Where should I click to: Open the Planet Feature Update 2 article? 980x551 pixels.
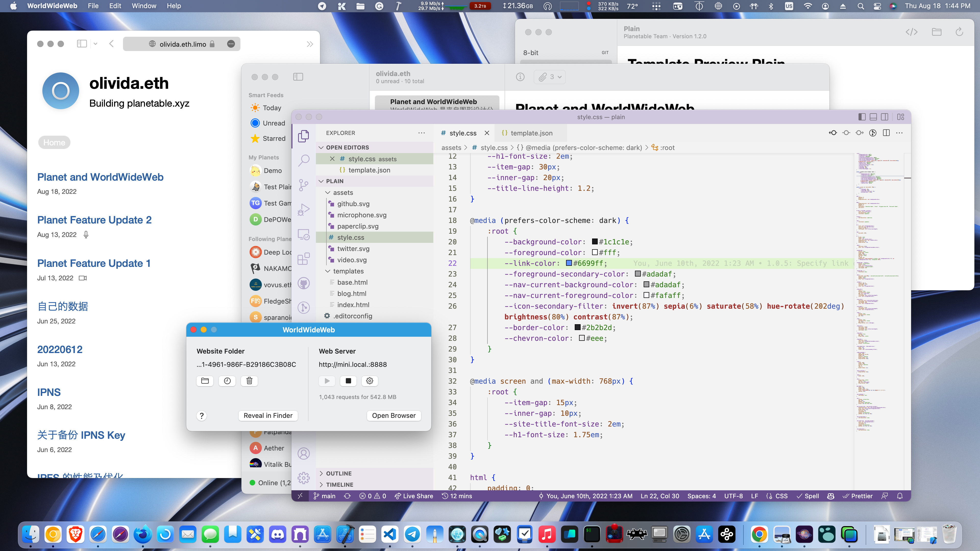[94, 220]
